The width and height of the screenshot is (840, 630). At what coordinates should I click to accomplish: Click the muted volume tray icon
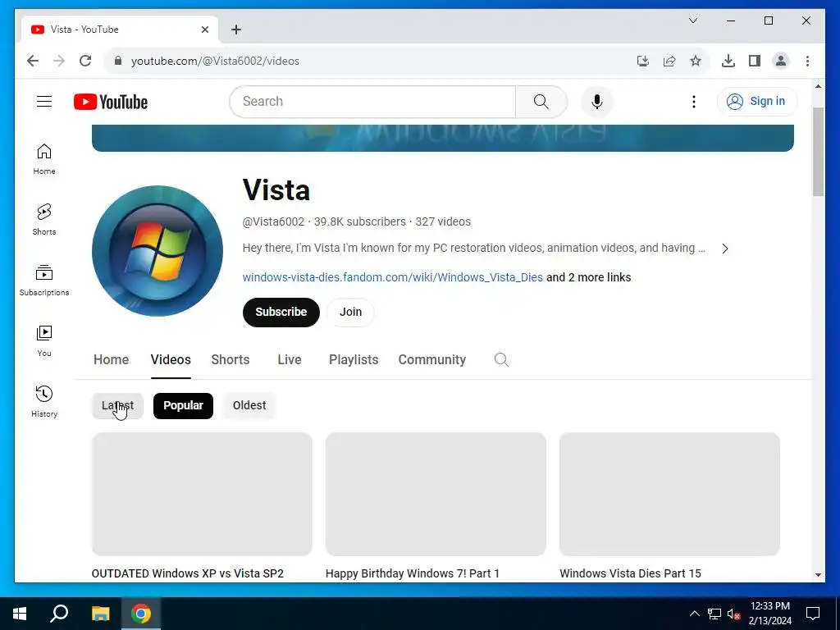click(733, 614)
